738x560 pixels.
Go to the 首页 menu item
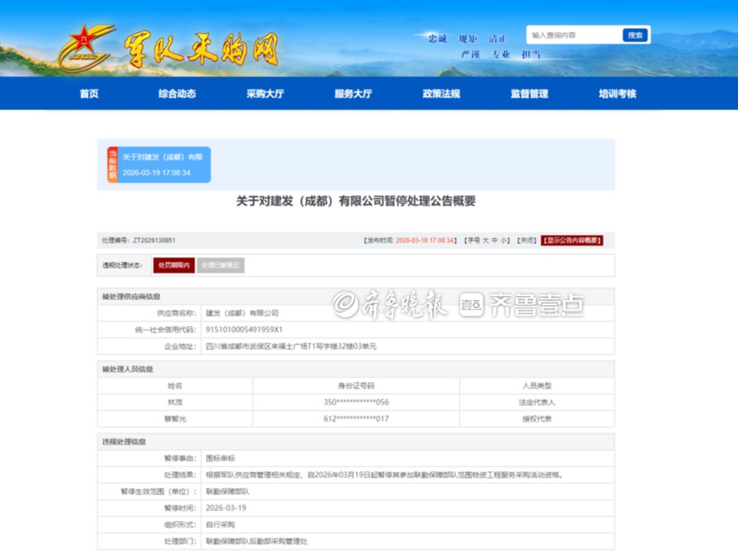pyautogui.click(x=89, y=94)
